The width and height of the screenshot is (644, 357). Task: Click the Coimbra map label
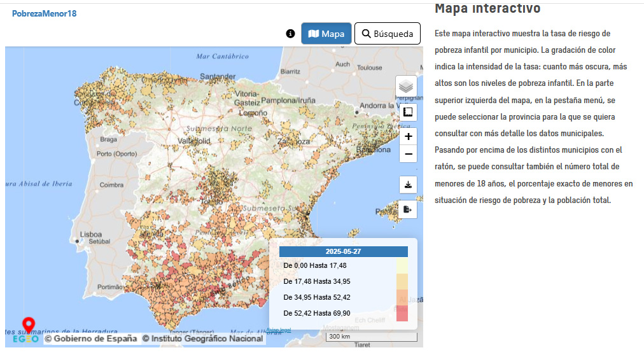(111, 185)
